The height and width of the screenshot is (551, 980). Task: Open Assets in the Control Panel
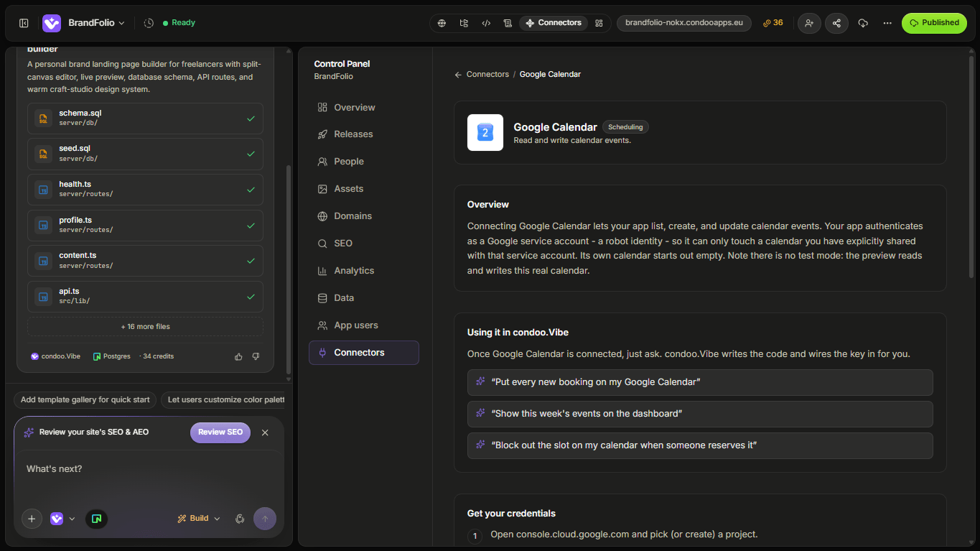pos(364,189)
